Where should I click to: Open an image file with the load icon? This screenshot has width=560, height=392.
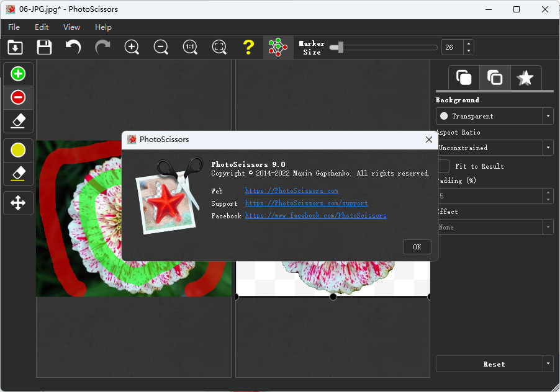(15, 47)
